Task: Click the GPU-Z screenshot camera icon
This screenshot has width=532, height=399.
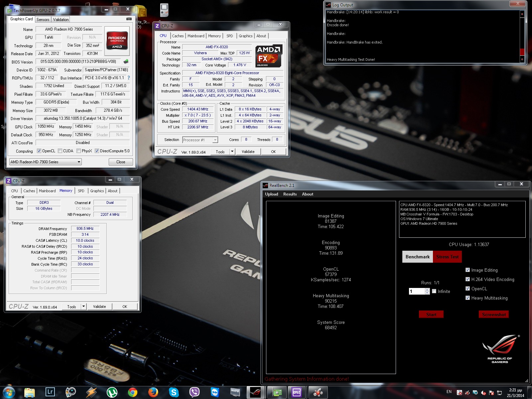Action: point(129,19)
